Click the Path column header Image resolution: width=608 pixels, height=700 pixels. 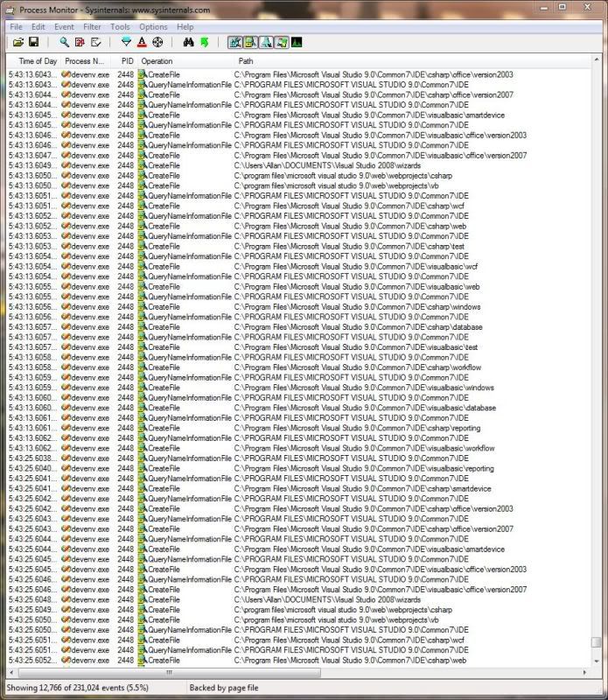click(x=411, y=61)
